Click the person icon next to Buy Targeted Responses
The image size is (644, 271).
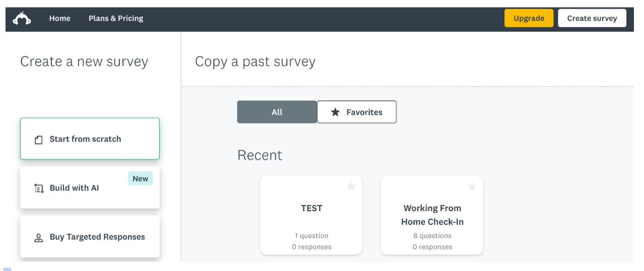click(x=38, y=237)
